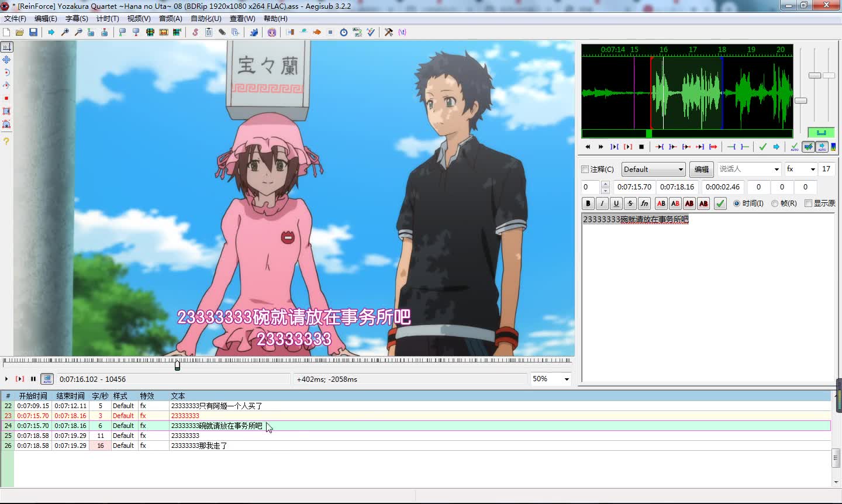Click the Open subtitles folder icon
842x504 pixels.
tap(19, 32)
